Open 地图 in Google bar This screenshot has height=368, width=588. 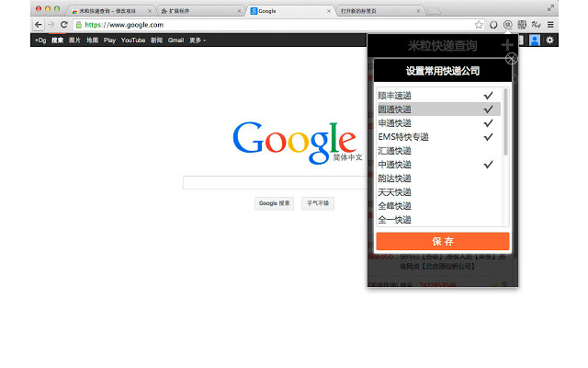click(92, 40)
